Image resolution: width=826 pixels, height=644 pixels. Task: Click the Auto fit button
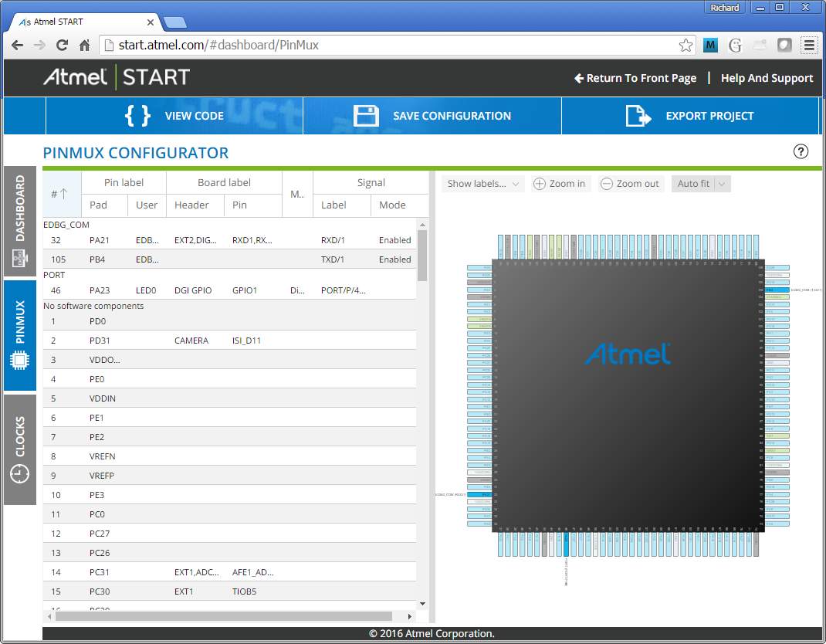[x=693, y=184]
